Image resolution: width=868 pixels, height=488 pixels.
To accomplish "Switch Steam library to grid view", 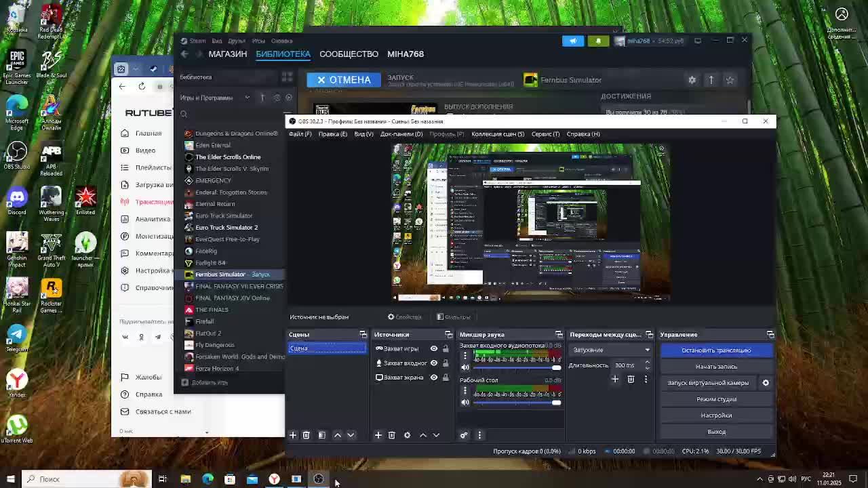I will click(x=287, y=77).
